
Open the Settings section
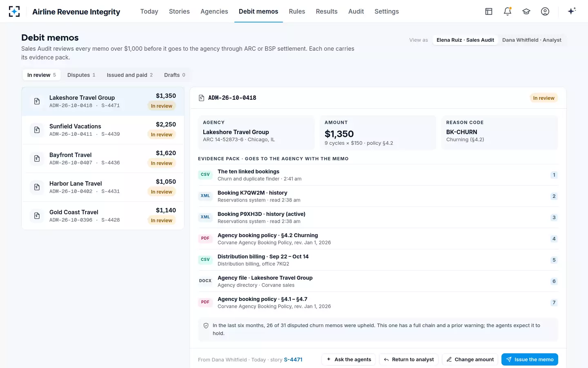387,11
